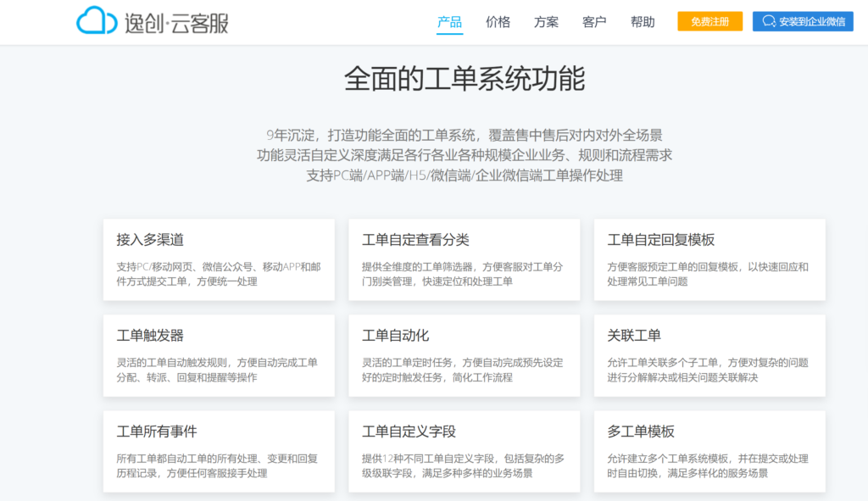Open the 接入多渠道 feature card
Screen dimensions: 868x501
tap(219, 259)
